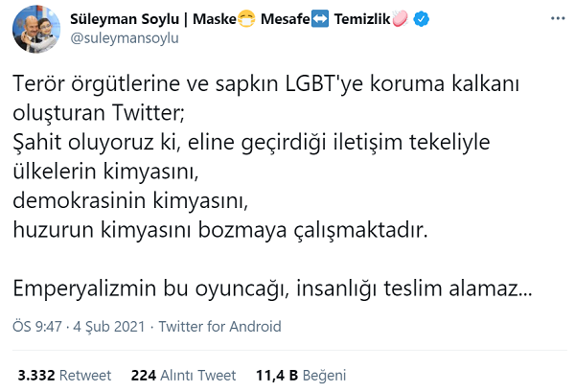Image resolution: width=575 pixels, height=392 pixels.
Task: View the 224 Alıntı Tweet list
Action: pyautogui.click(x=183, y=375)
